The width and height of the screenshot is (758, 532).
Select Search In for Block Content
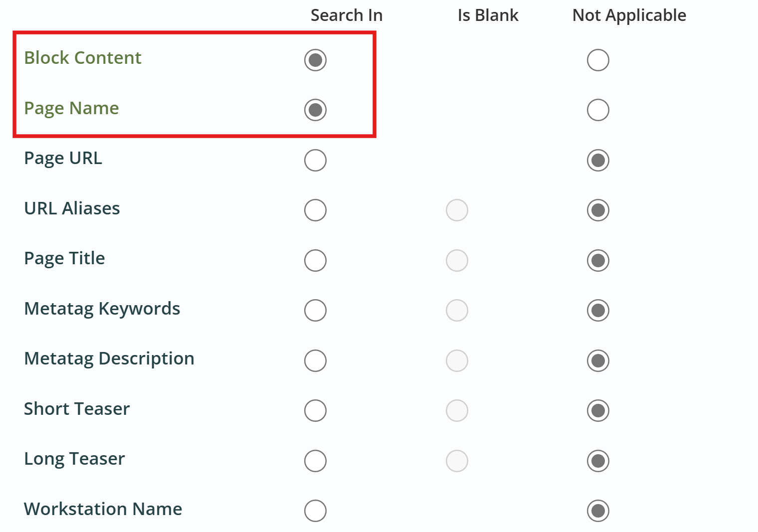315,60
